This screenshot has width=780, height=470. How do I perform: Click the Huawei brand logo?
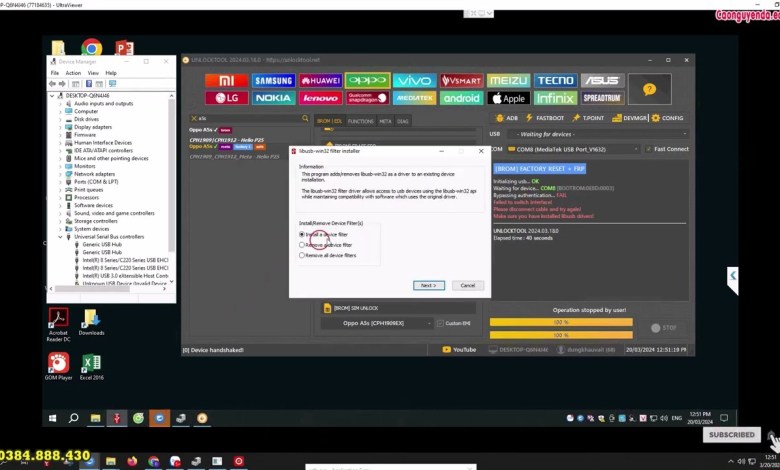pos(321,80)
